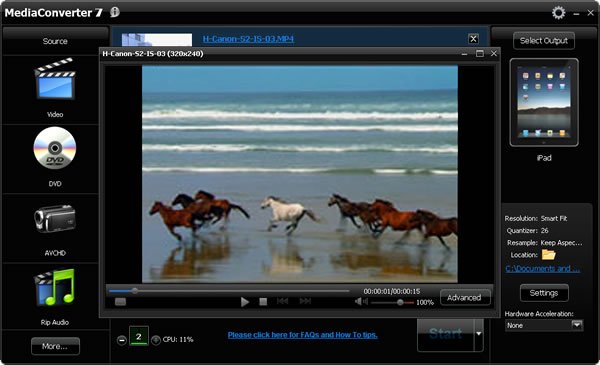Open the output Location folder icon

pyautogui.click(x=548, y=255)
